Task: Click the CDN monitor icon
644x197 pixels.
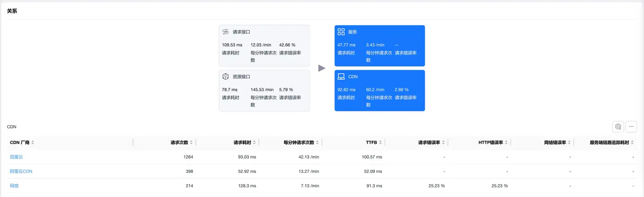Action: tap(341, 76)
